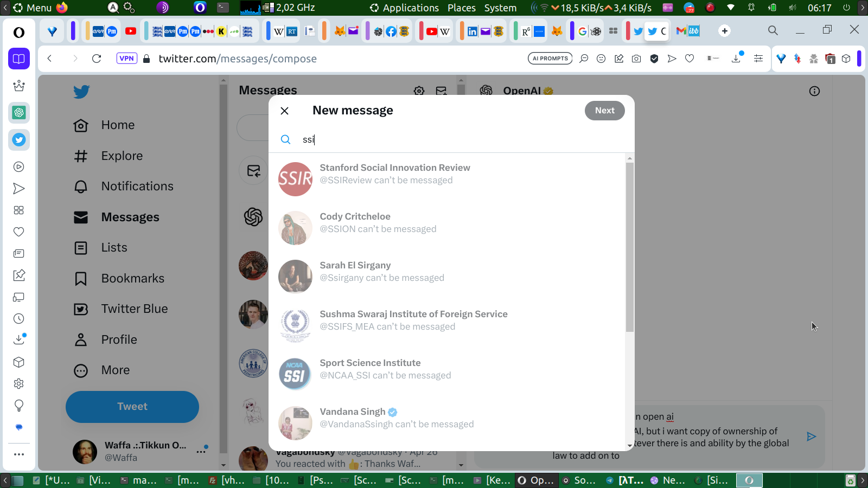
Task: Click the SSIR avatar thumbnail
Action: 295,179
